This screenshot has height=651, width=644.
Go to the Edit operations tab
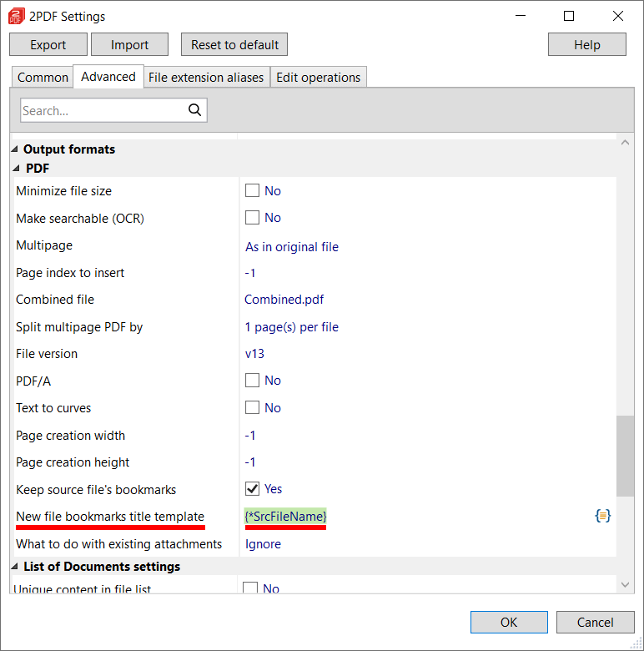coord(318,77)
